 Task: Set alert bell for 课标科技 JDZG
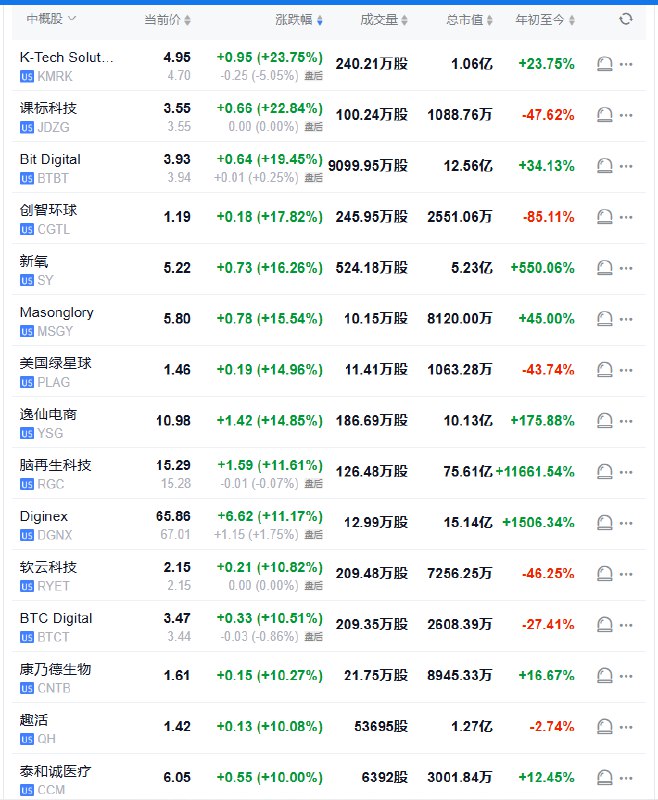(604, 115)
